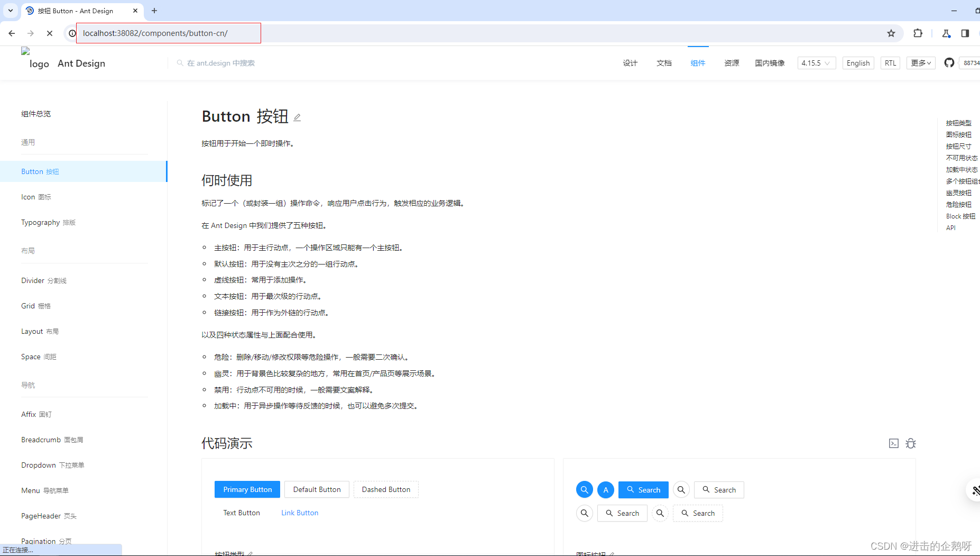Open 组件总览 in the sidebar
This screenshot has height=556, width=980.
tap(36, 114)
